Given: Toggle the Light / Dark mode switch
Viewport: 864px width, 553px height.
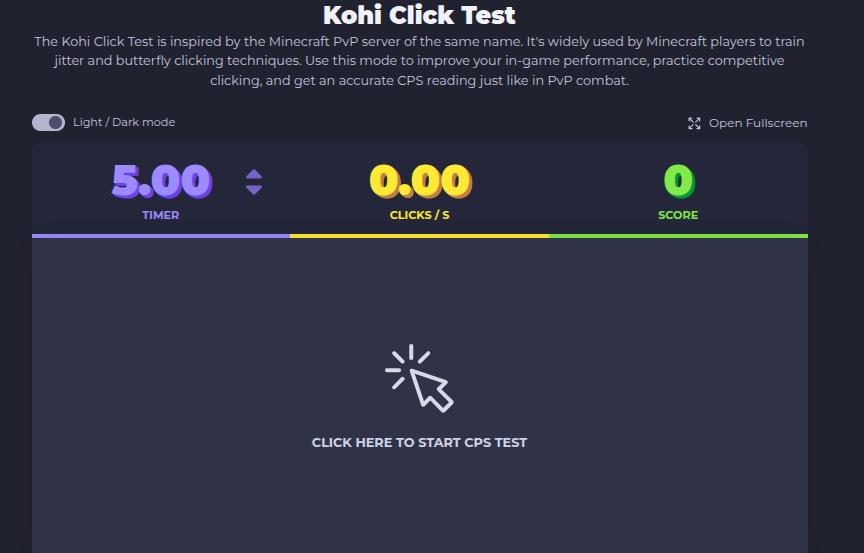Looking at the screenshot, I should 48,122.
